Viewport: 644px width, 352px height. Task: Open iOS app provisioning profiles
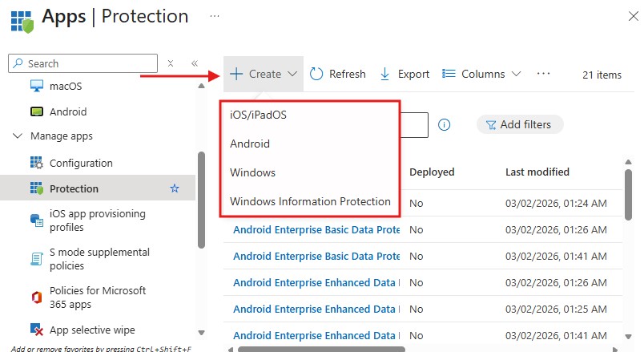[x=98, y=221]
